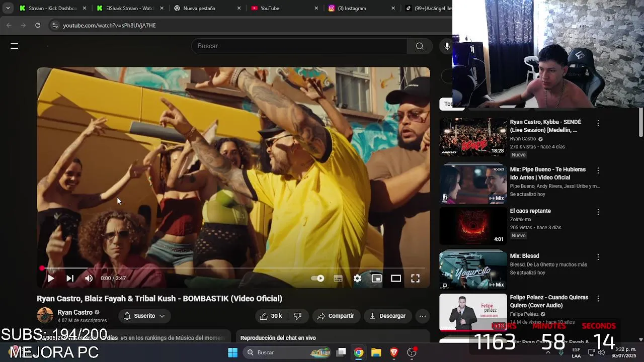
Task: Open the Windows Start menu
Action: click(232, 352)
